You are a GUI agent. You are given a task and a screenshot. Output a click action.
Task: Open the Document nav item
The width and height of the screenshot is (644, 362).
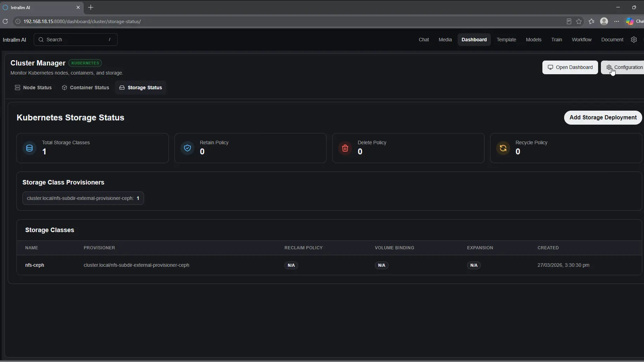(x=612, y=40)
